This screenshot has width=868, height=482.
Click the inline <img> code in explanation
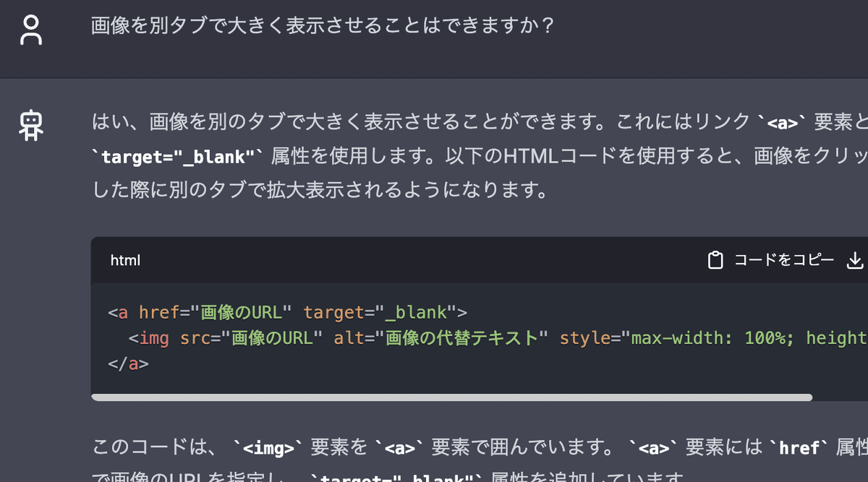tap(268, 449)
